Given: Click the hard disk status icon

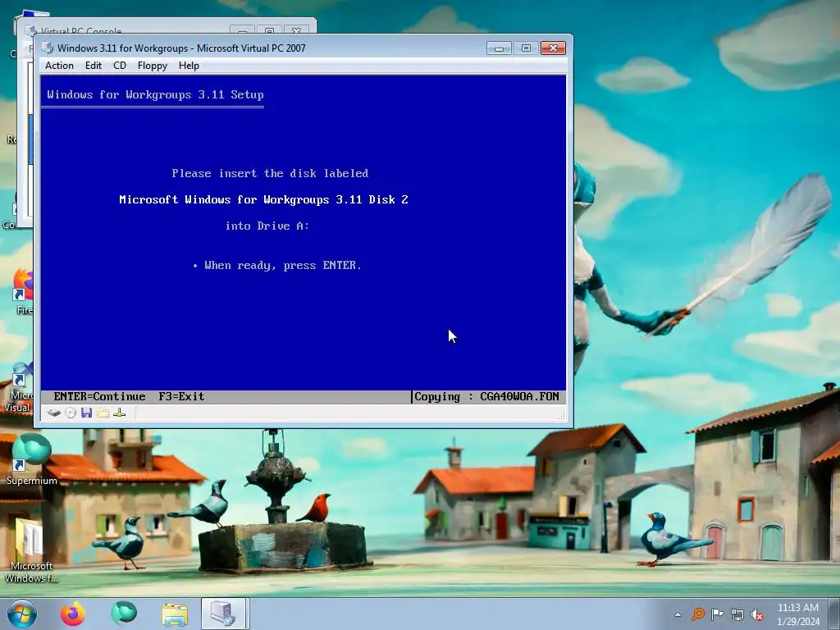Looking at the screenshot, I should (53, 413).
